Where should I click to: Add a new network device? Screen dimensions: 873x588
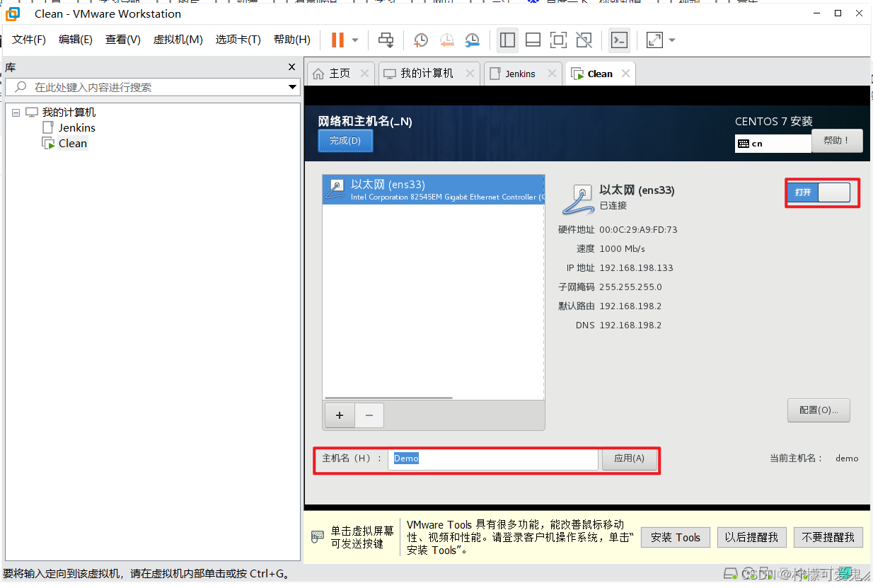point(340,415)
